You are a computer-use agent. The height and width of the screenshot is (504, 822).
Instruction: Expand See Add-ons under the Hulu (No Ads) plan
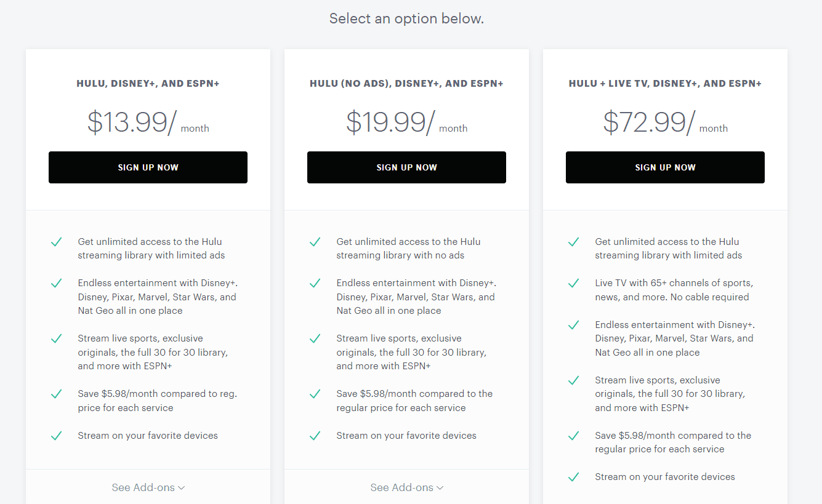(x=406, y=487)
